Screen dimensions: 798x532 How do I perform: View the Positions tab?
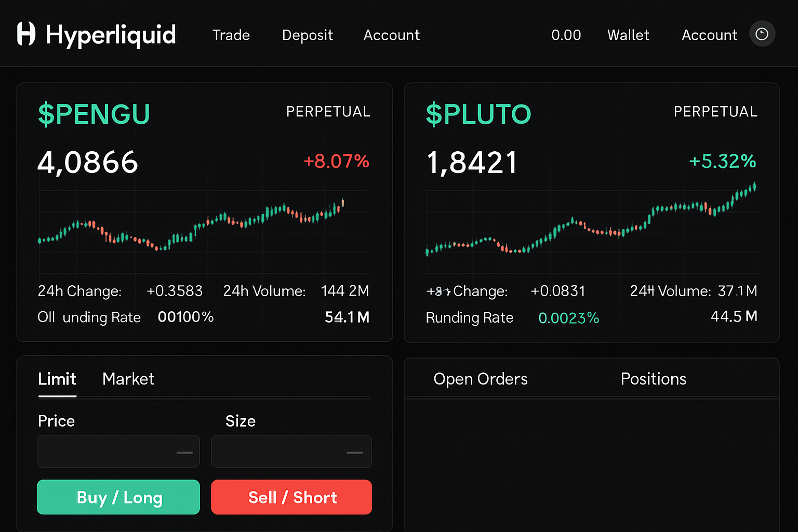pyautogui.click(x=653, y=379)
